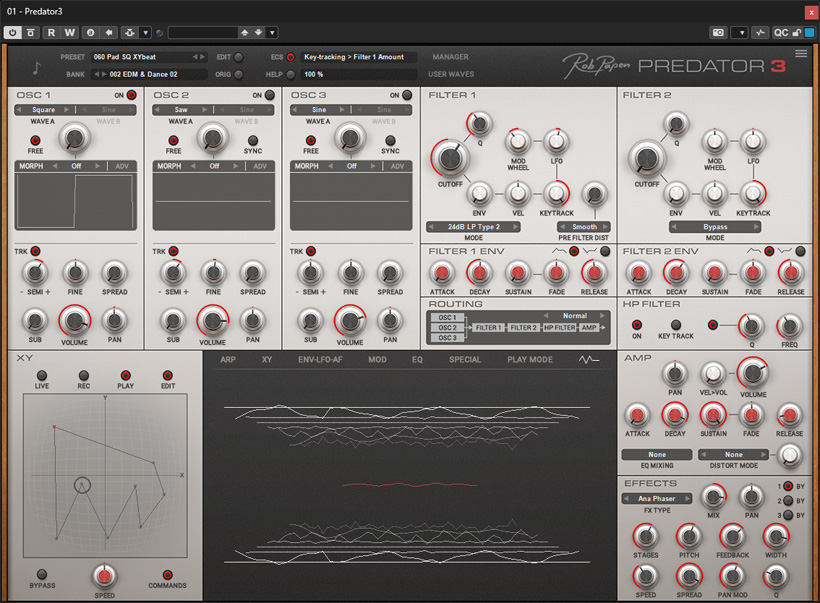Click the Filter 1 Env ATTACK knob

pos(442,272)
